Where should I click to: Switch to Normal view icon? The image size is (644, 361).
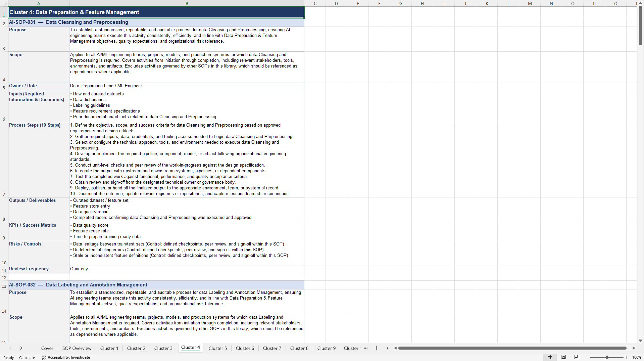(x=550, y=357)
